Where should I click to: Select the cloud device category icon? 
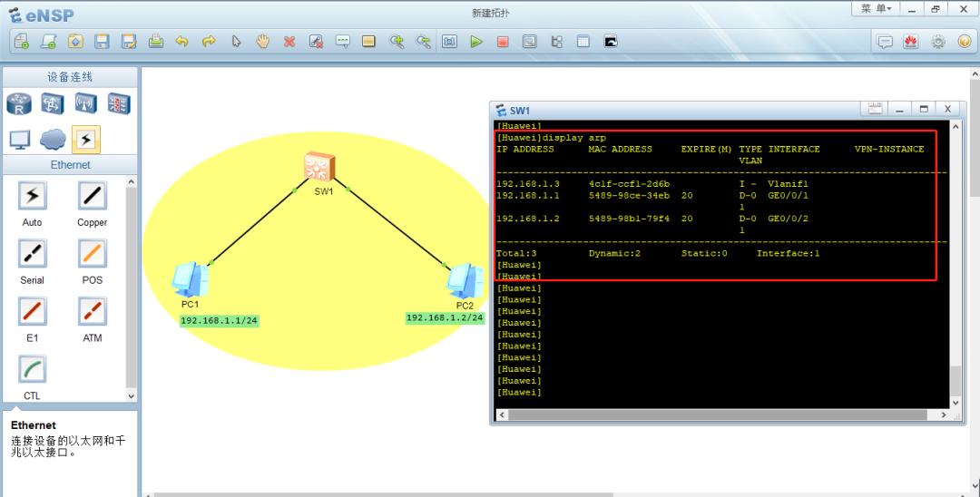[53, 140]
